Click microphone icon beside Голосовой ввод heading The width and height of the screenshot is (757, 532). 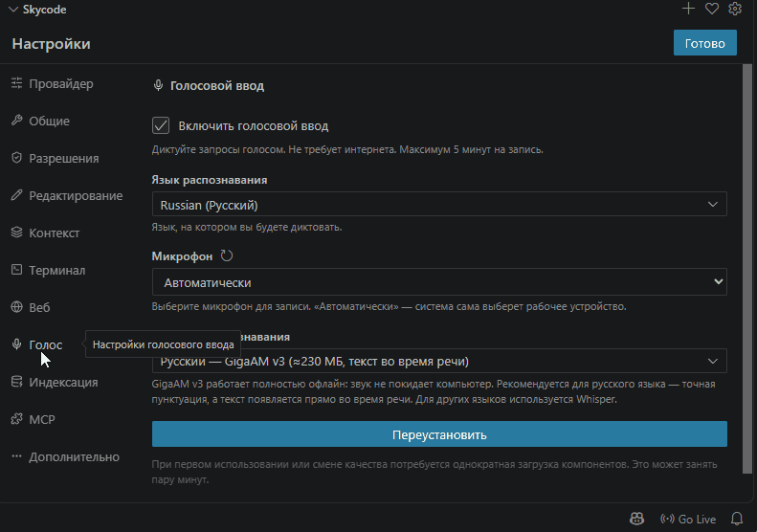click(x=158, y=85)
